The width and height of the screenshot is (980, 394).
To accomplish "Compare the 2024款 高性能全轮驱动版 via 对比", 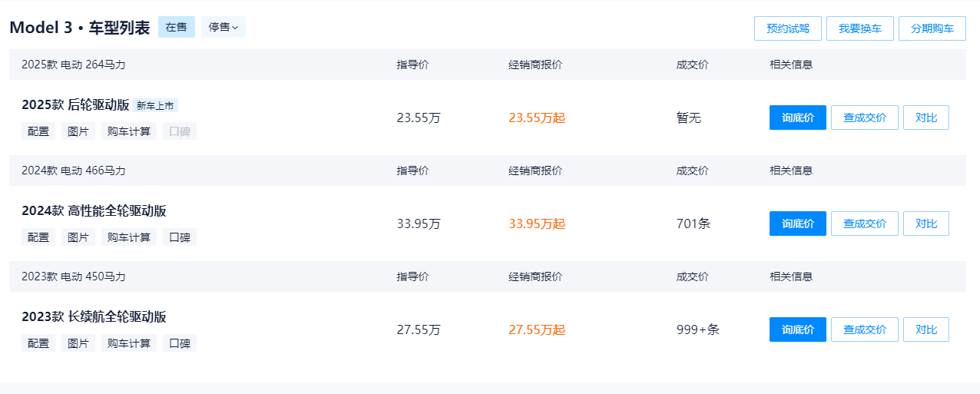I will [x=925, y=223].
